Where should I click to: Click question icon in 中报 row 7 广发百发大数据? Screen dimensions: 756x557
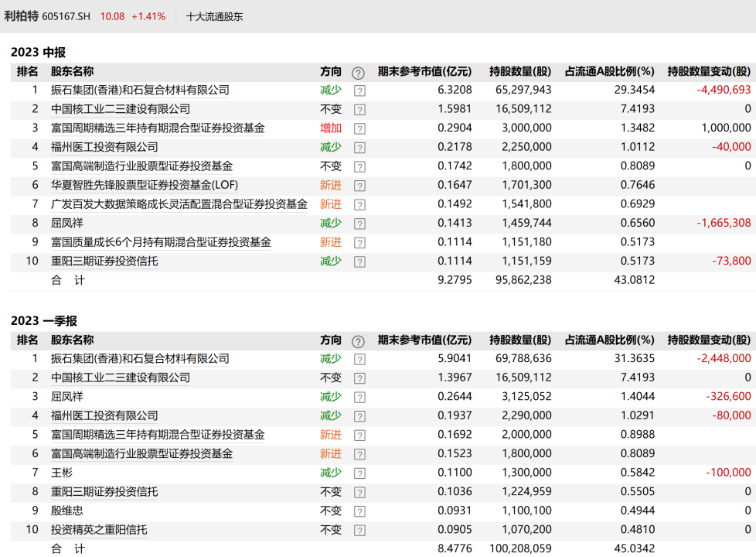click(x=359, y=205)
